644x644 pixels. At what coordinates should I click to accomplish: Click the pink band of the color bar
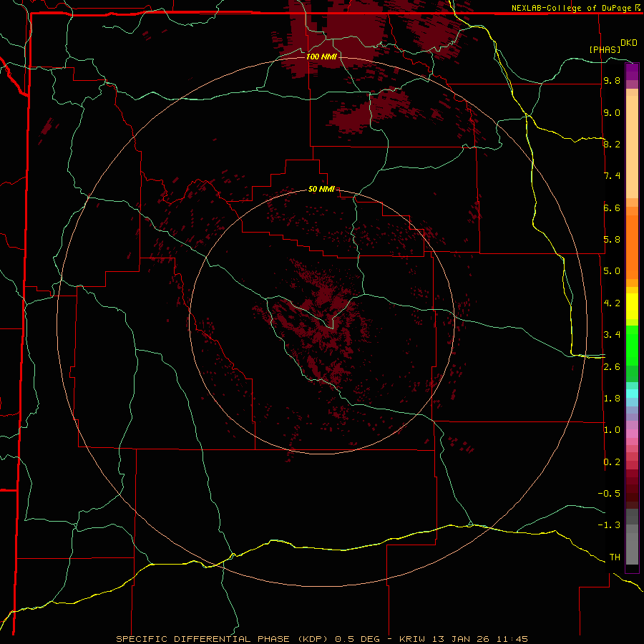coord(632,434)
